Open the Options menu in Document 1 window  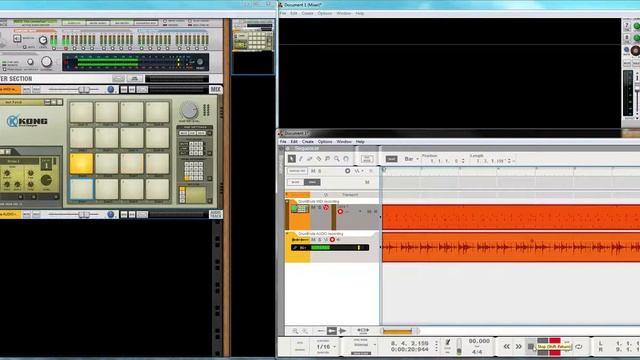[325, 142]
